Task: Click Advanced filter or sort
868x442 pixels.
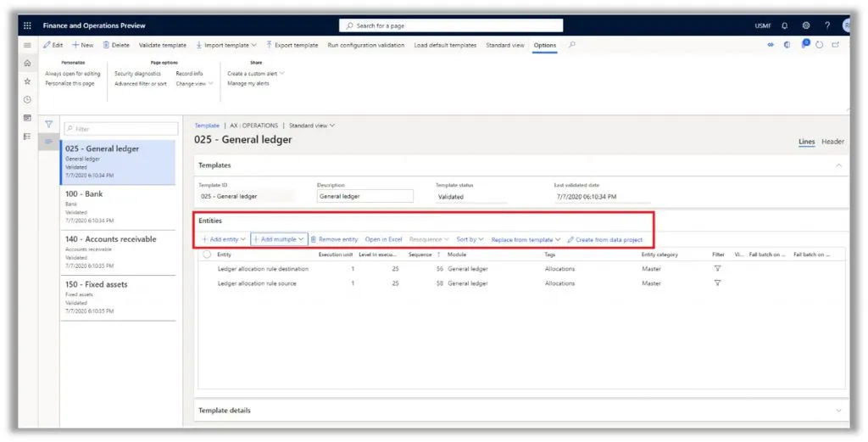Action: [x=140, y=84]
